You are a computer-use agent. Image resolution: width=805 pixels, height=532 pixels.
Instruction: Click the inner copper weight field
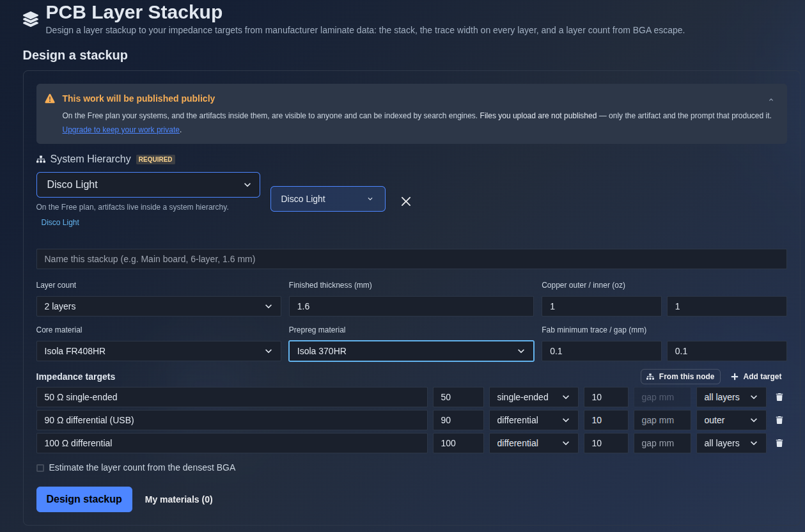click(x=727, y=306)
